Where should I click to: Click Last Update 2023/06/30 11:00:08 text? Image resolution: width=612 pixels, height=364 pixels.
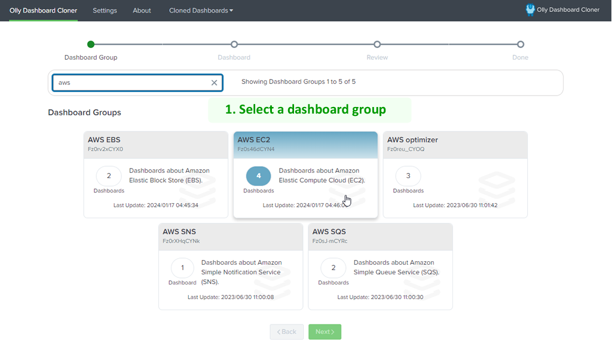231,297
